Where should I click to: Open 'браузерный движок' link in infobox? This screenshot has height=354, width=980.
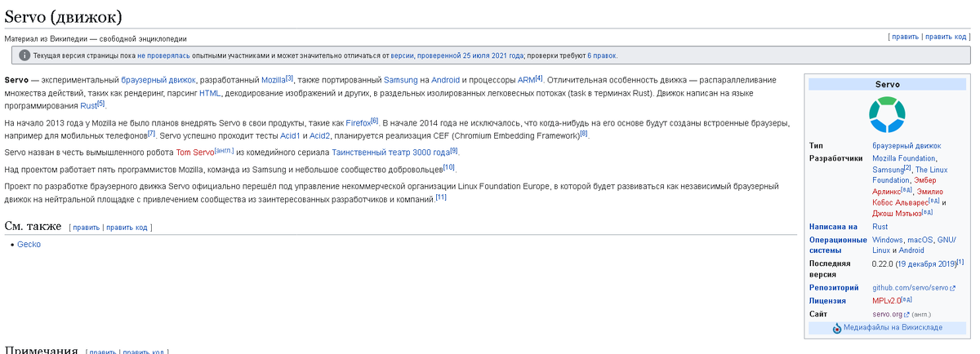tap(906, 146)
